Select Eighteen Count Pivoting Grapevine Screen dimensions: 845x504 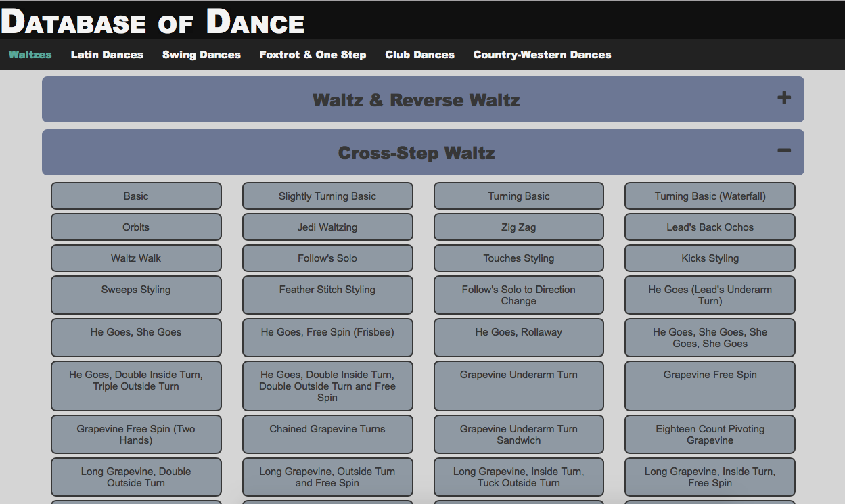click(x=710, y=434)
